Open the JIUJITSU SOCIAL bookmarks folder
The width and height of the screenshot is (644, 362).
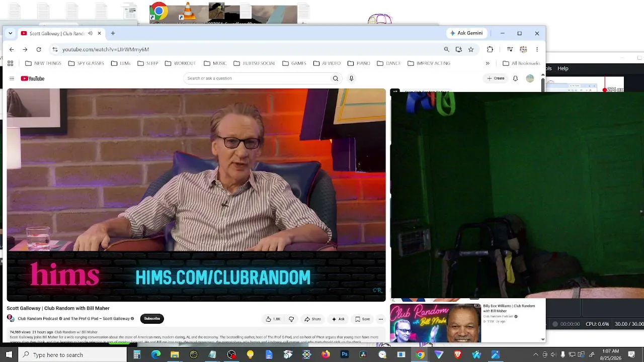255,63
